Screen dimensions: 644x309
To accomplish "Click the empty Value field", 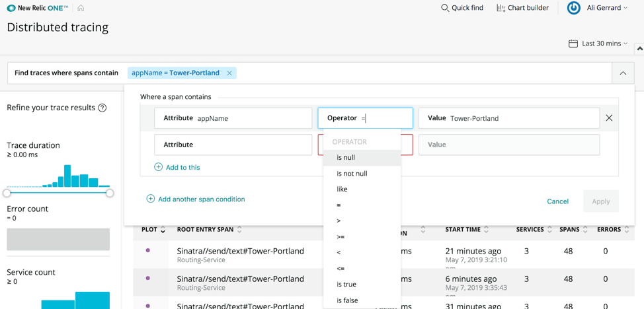I will click(x=509, y=145).
